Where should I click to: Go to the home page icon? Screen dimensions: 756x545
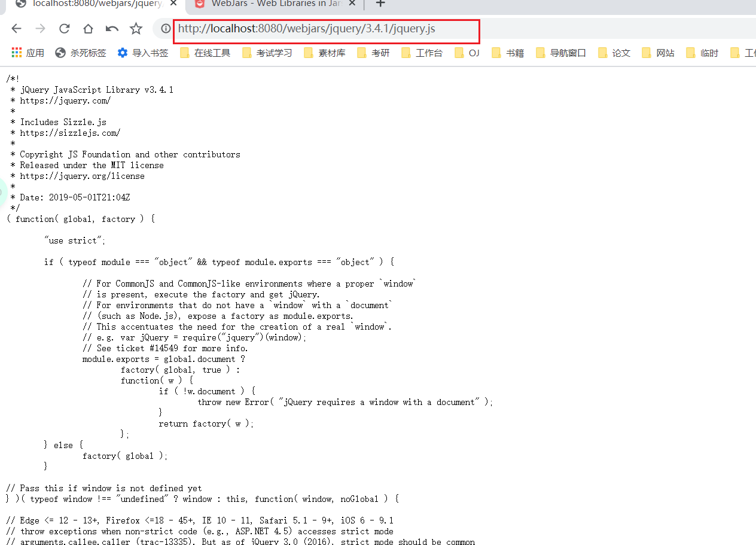pos(88,29)
